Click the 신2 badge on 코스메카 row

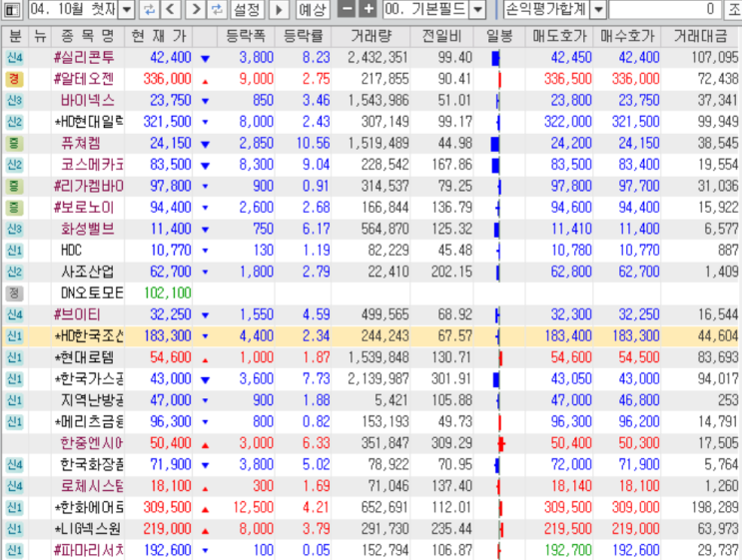14,165
